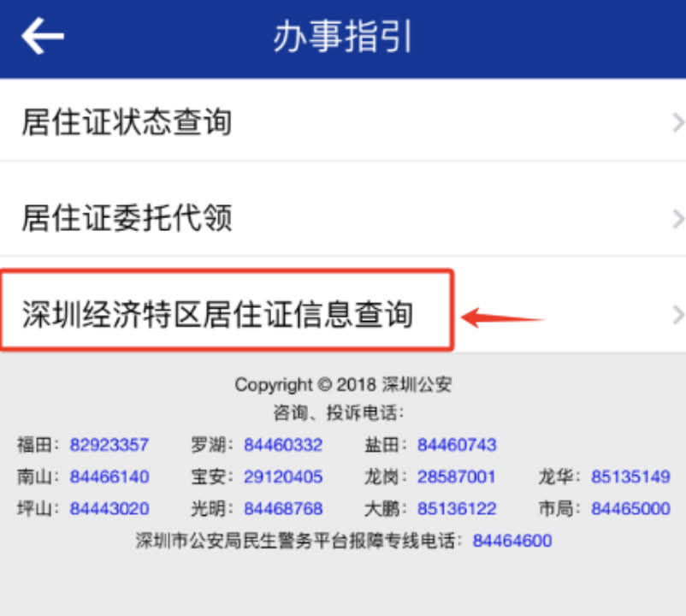Go back using the arrow icon

pyautogui.click(x=43, y=36)
